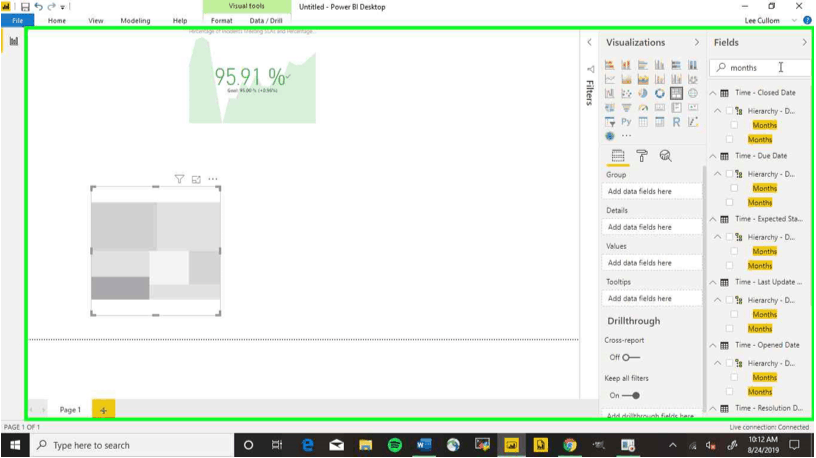This screenshot has height=458, width=816.
Task: Click the visual filter funnel icon
Action: (x=179, y=179)
